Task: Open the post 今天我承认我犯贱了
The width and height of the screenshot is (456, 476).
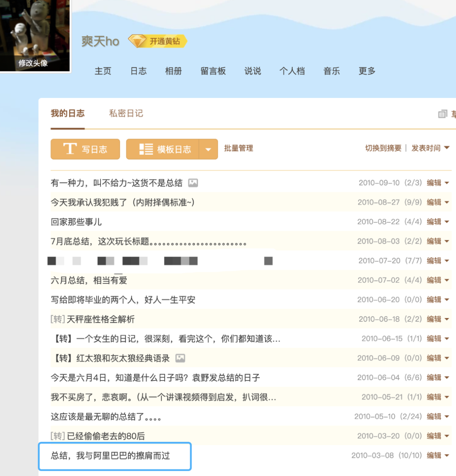Action: click(x=122, y=202)
